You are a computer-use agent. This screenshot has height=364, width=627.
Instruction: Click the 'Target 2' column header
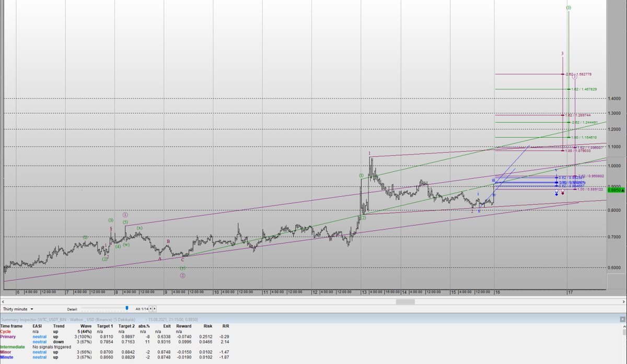click(127, 326)
